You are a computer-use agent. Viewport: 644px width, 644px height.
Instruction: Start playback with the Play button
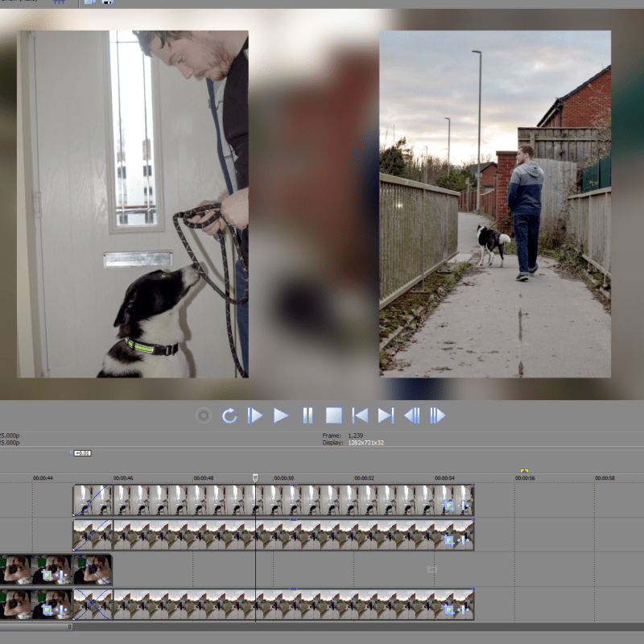(281, 415)
